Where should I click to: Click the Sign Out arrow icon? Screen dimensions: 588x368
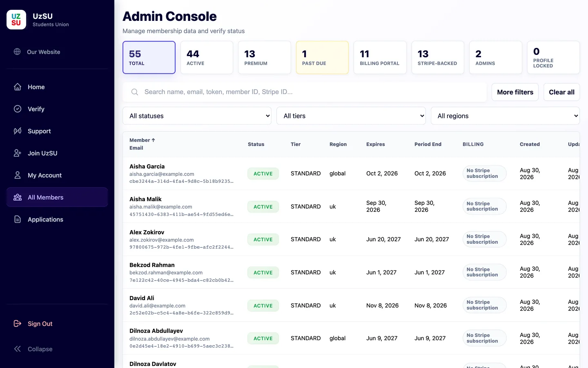(18, 323)
